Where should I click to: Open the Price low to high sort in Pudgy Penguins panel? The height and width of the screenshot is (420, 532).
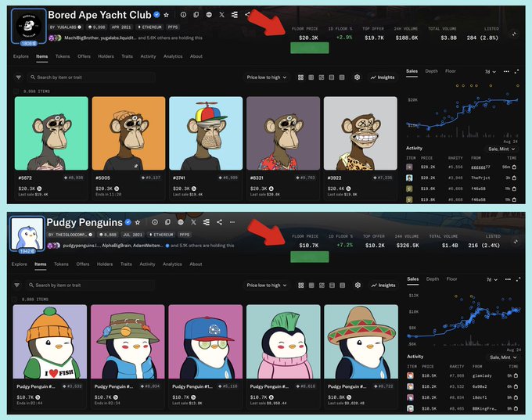click(267, 285)
